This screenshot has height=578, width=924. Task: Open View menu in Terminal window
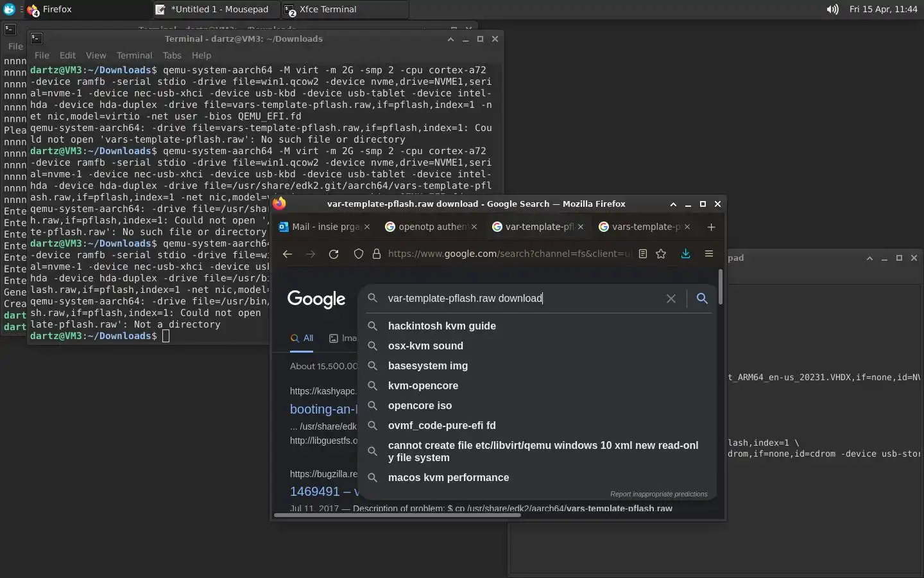tap(96, 55)
